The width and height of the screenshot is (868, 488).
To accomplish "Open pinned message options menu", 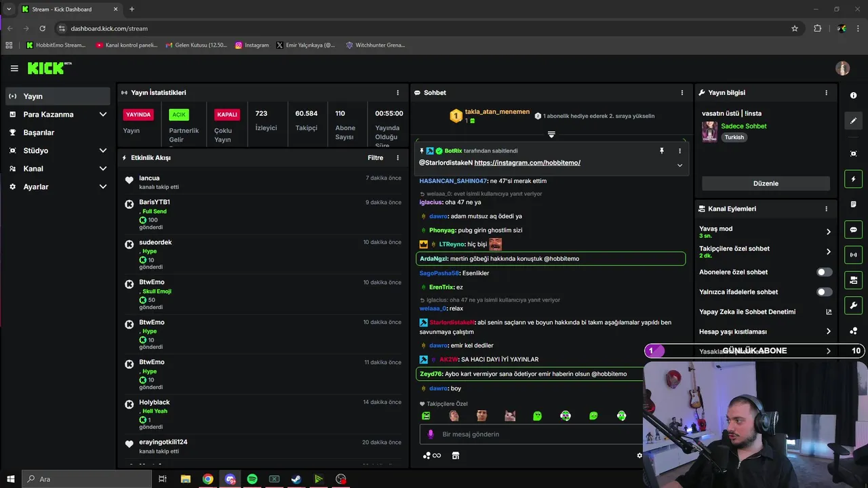I will (x=679, y=151).
